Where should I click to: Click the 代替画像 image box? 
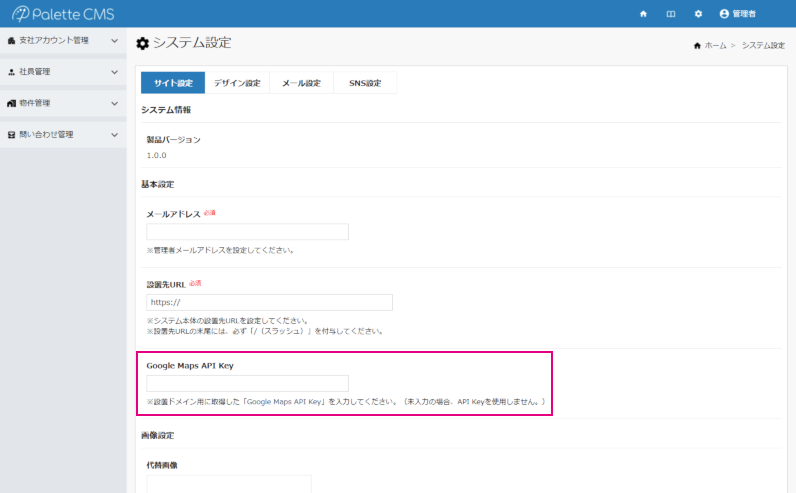point(229,484)
